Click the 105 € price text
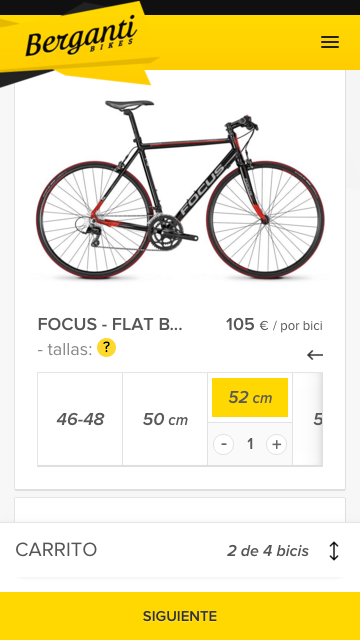The image size is (360, 640). click(247, 325)
